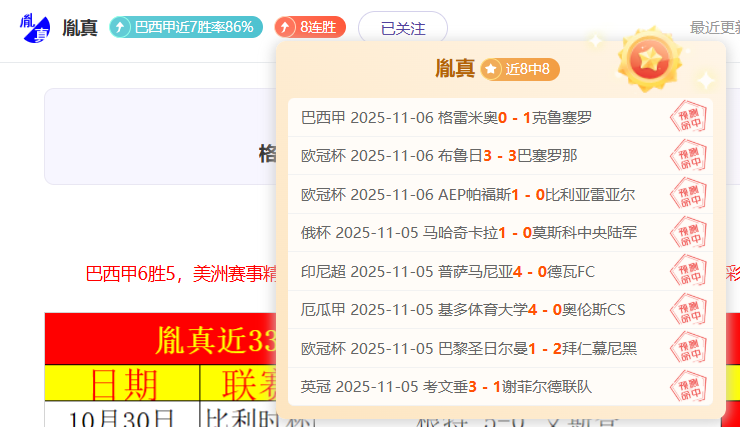The height and width of the screenshot is (427, 740).
Task: Toggle the 已关注 follow button
Action: (402, 29)
